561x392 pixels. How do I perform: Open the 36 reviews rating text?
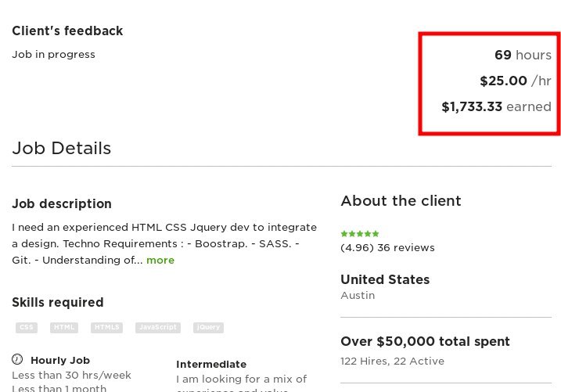click(x=387, y=247)
